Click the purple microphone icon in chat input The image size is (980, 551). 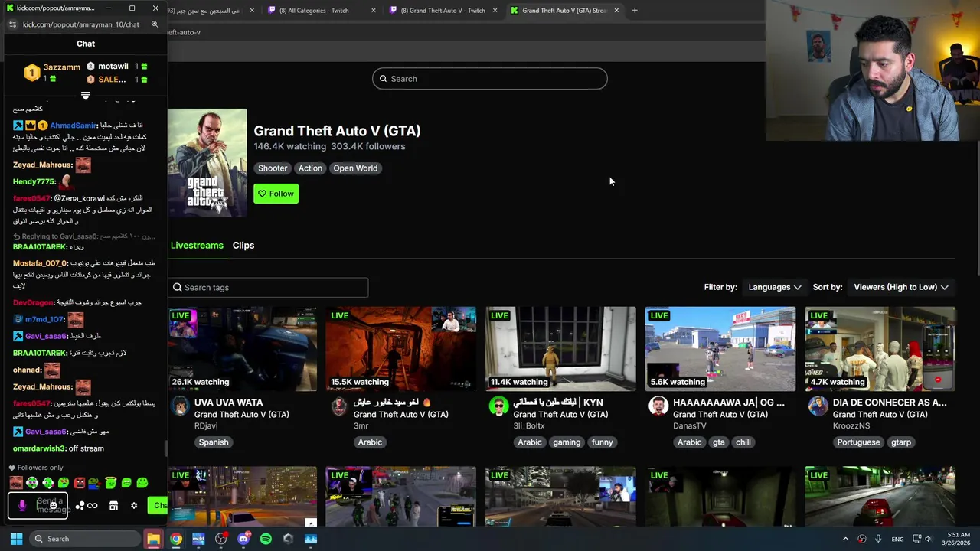22,506
